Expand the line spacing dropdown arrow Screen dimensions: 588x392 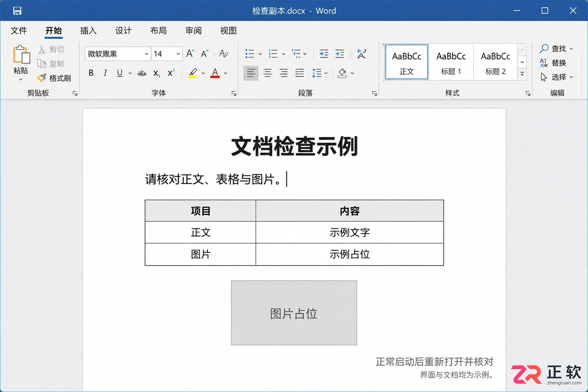click(x=326, y=73)
